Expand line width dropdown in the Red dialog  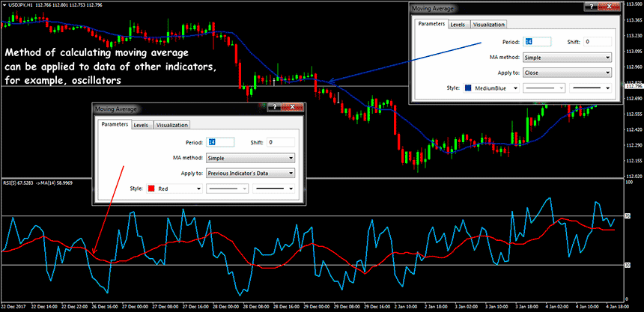tap(274, 189)
